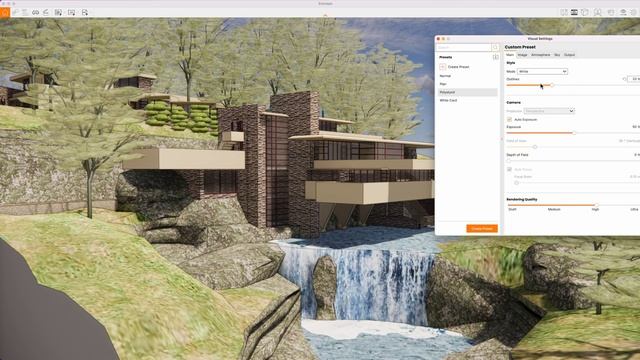
Task: Click the orange Enscape home icon
Action: coord(4,13)
